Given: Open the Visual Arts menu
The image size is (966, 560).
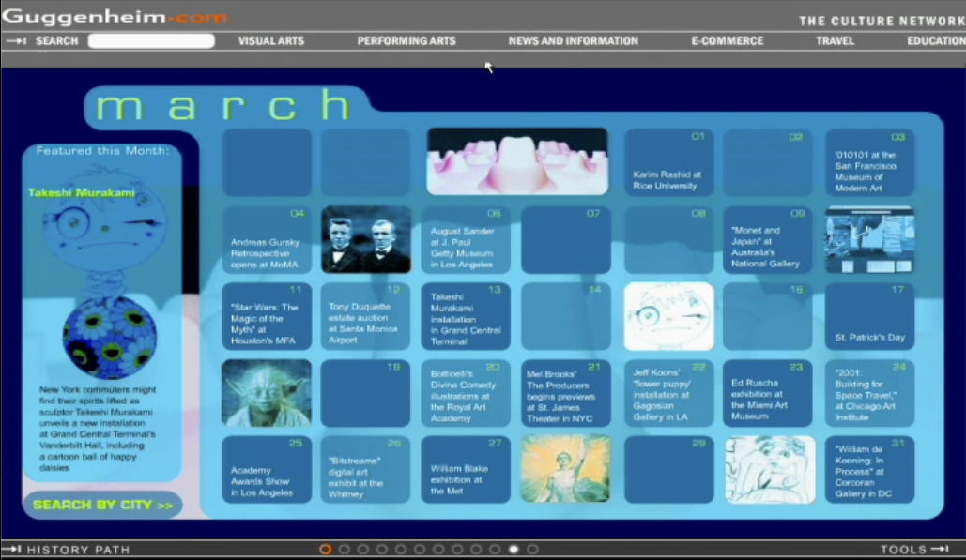Looking at the screenshot, I should [270, 41].
